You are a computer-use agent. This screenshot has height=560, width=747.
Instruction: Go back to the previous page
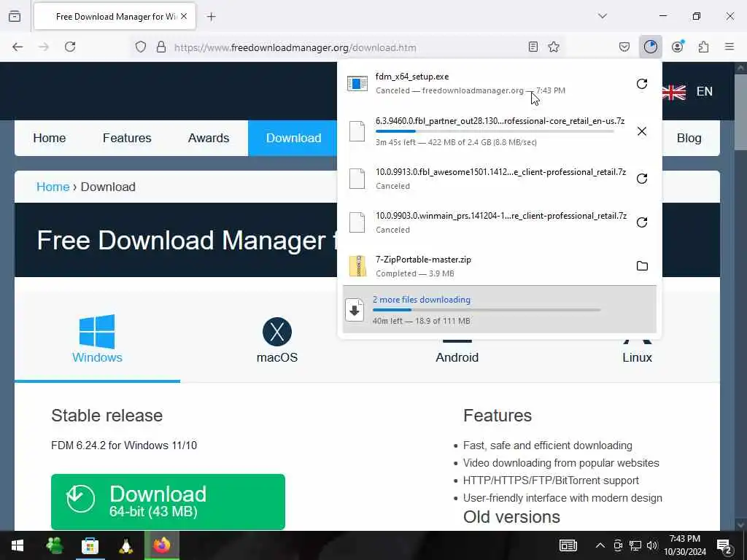click(18, 47)
